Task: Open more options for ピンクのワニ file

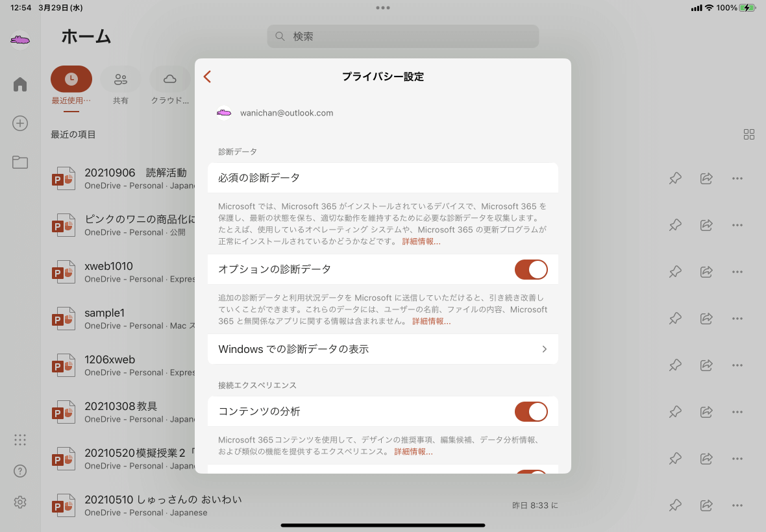Action: 737,225
